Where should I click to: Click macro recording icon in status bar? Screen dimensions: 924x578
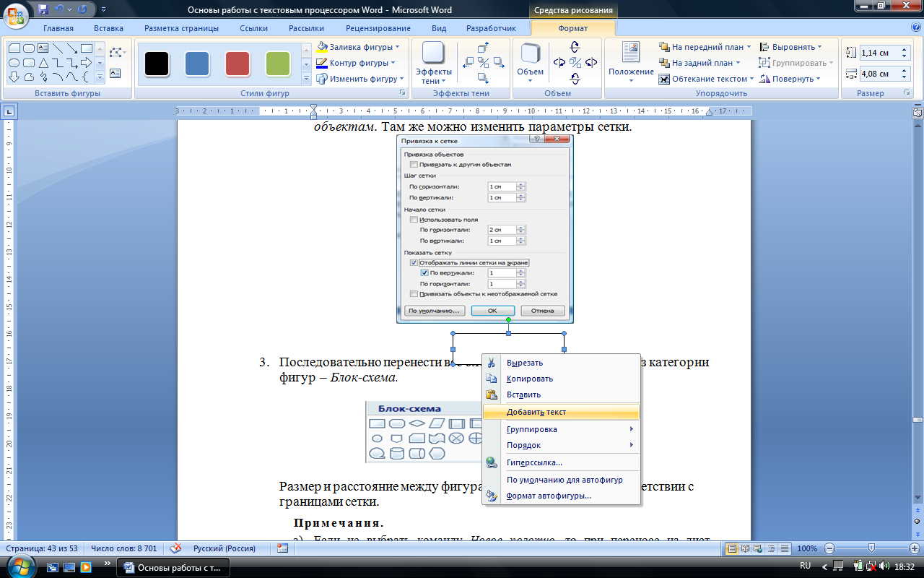pyautogui.click(x=282, y=548)
